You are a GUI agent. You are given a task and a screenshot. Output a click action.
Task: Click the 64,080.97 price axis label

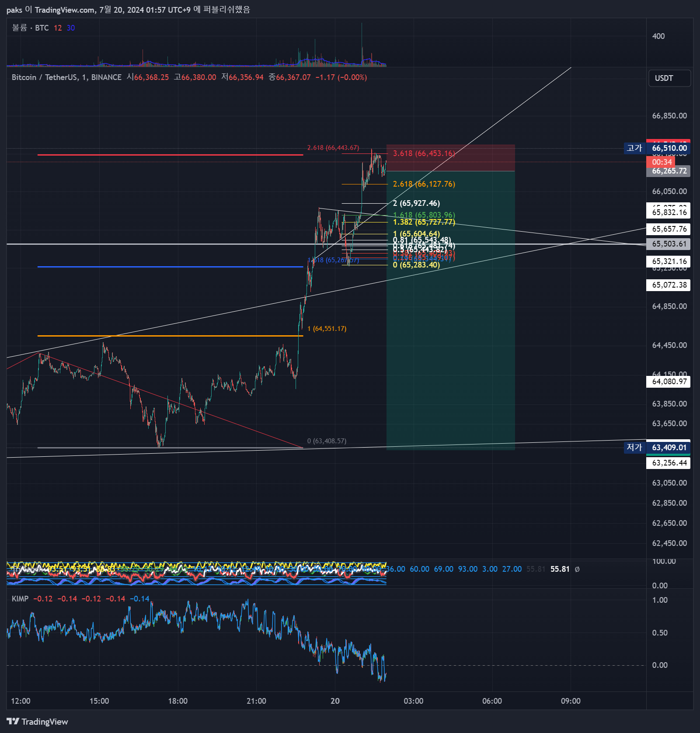[x=669, y=382]
